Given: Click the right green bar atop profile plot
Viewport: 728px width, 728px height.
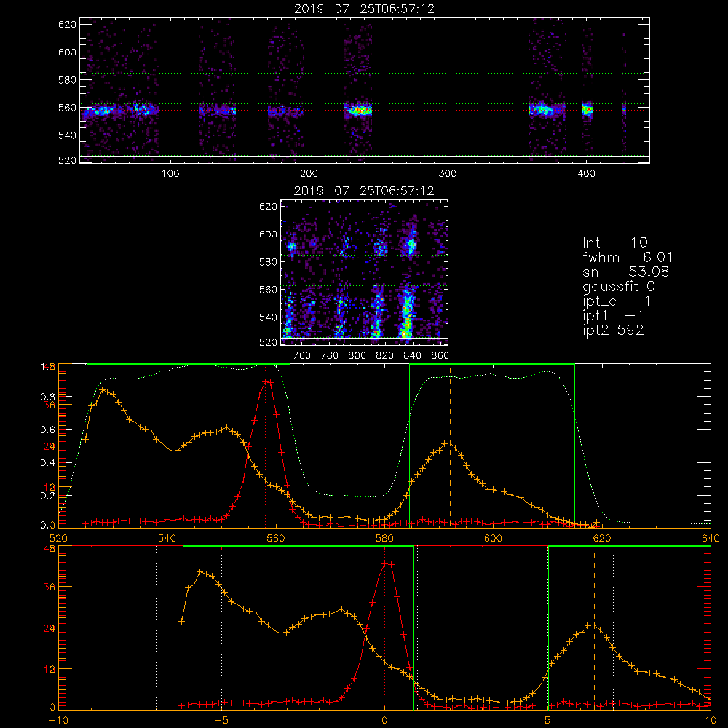Looking at the screenshot, I should pos(492,364).
